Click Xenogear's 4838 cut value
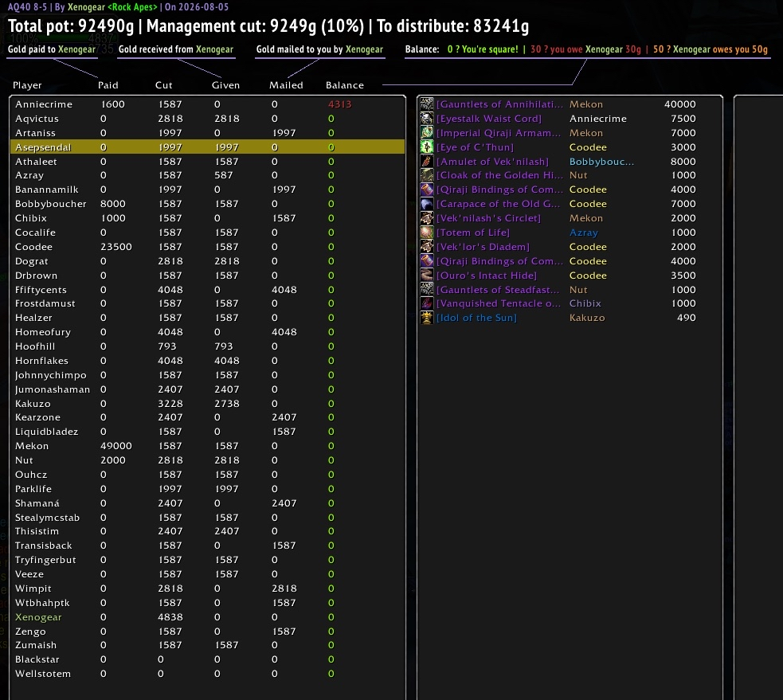The width and height of the screenshot is (783, 700). tap(170, 617)
